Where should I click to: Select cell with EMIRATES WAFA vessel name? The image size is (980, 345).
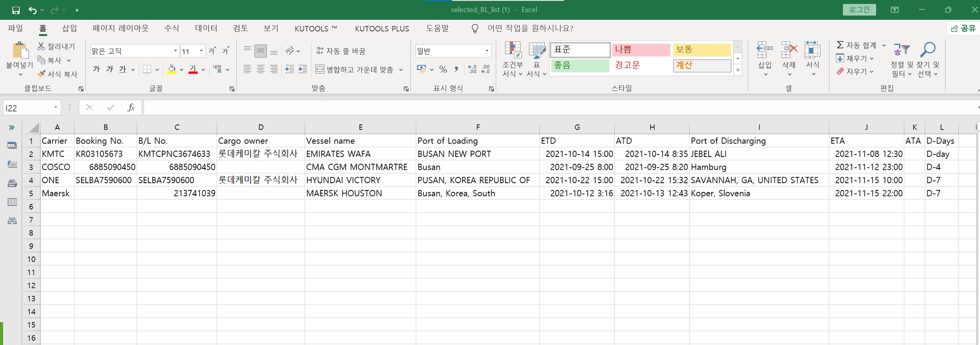point(360,154)
